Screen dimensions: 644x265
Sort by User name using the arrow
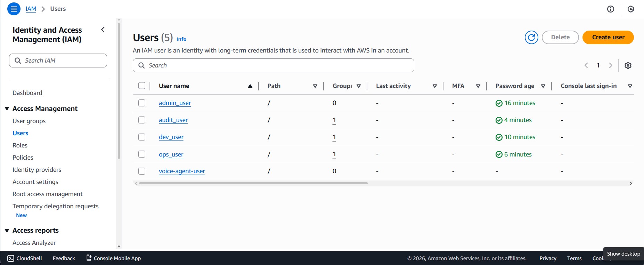(250, 86)
